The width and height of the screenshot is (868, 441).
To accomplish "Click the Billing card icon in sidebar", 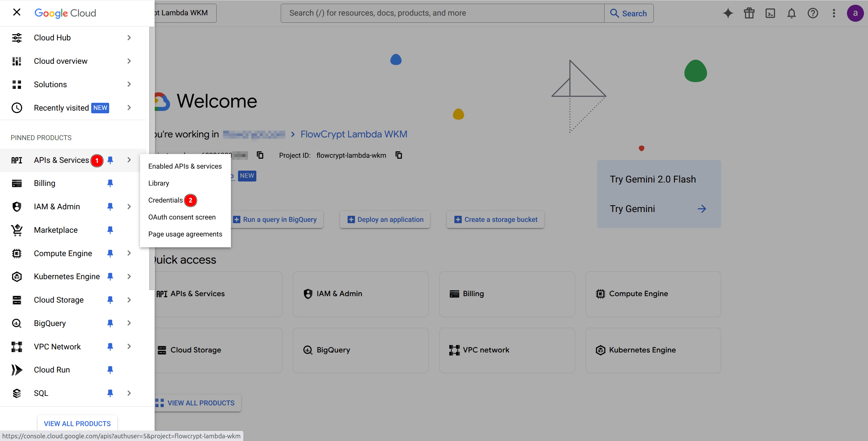I will coord(17,184).
